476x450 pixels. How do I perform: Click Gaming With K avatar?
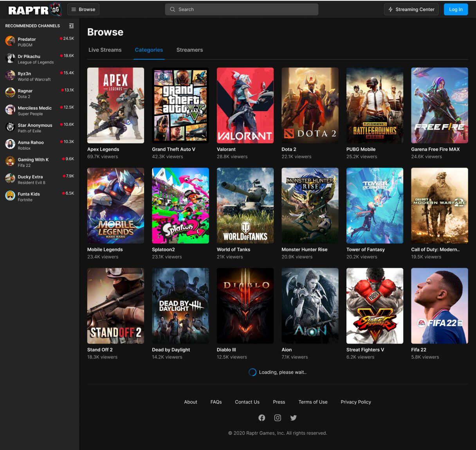pos(10,161)
